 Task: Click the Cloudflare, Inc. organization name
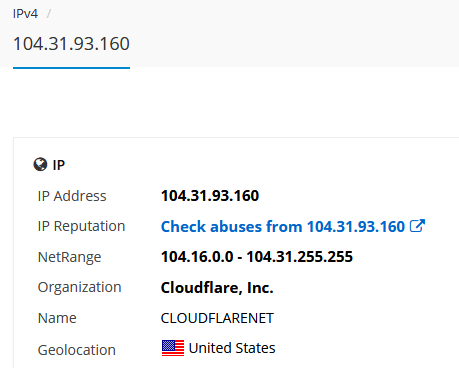(217, 288)
